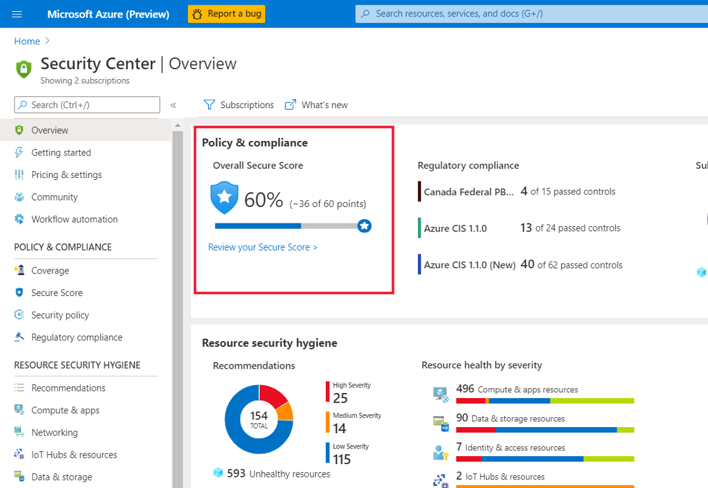Open Canada Federal PB compliance standard
The image size is (708, 488).
[x=468, y=191]
